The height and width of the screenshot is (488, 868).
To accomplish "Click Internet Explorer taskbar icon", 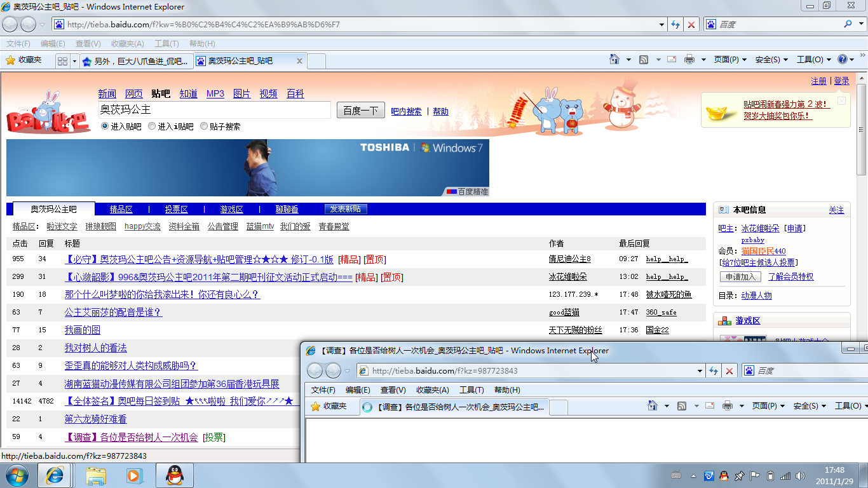I will point(55,475).
